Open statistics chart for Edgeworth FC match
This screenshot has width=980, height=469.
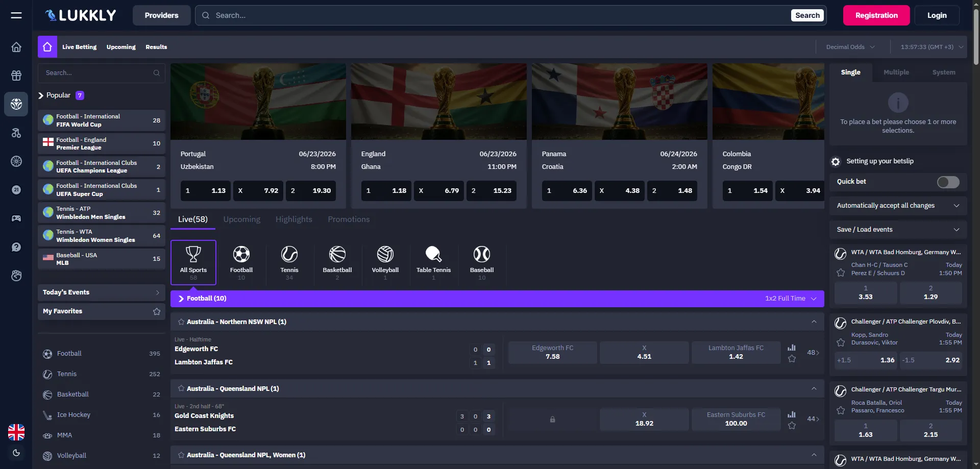point(792,348)
